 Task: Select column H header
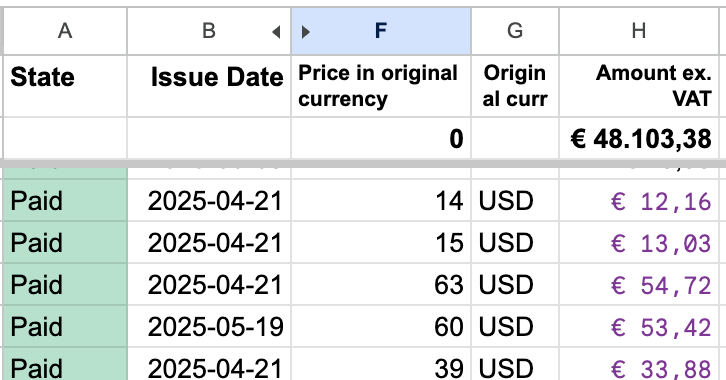(x=639, y=31)
